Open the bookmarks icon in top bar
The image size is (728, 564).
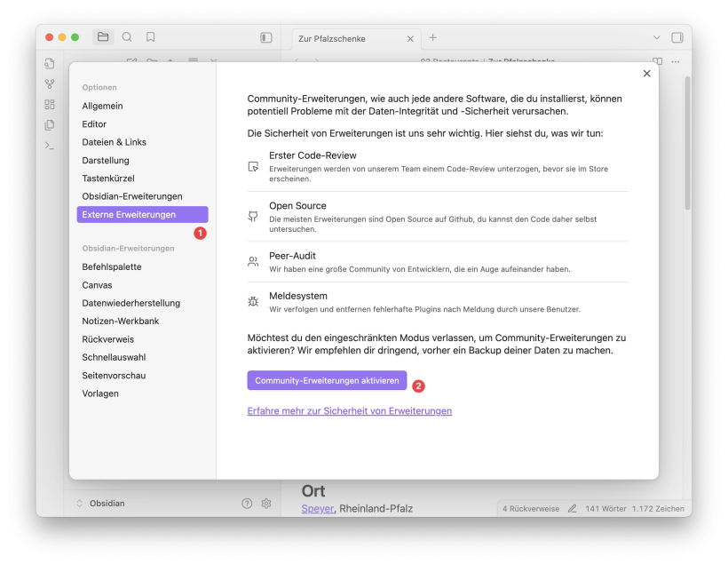151,37
